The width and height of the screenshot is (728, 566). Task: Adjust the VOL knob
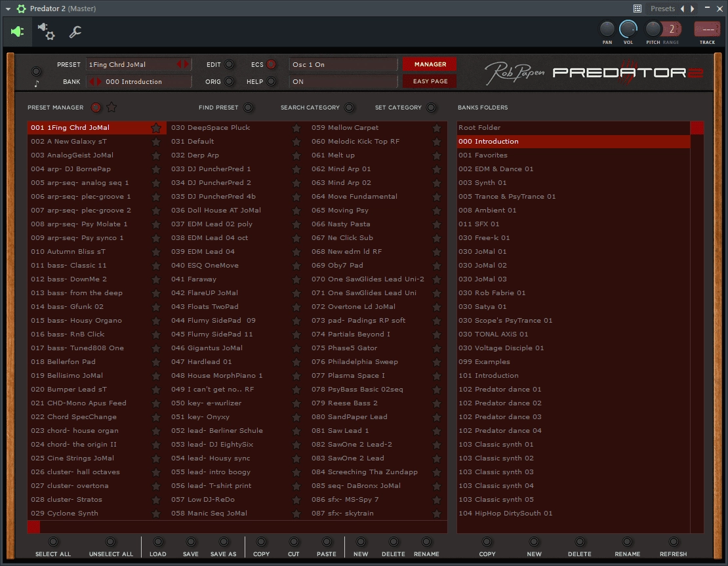[x=628, y=30]
